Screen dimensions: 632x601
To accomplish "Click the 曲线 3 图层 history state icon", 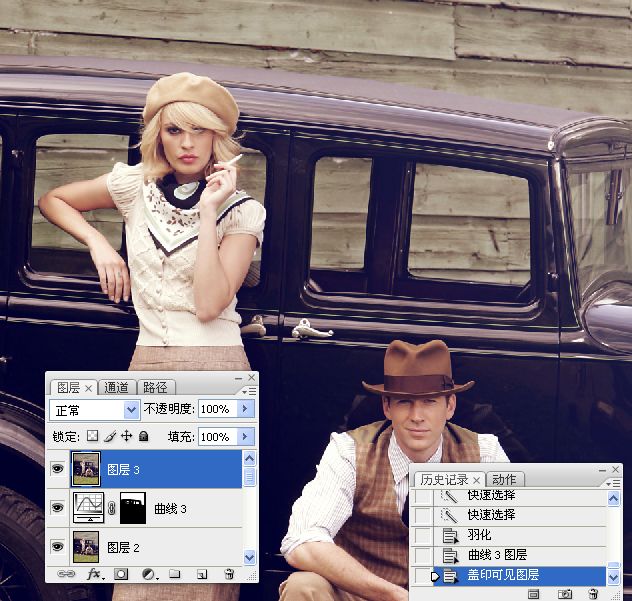I will [x=450, y=556].
